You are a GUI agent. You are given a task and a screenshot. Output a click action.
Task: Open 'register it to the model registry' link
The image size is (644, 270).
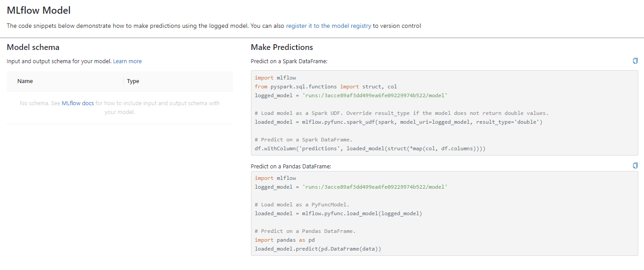pyautogui.click(x=328, y=26)
